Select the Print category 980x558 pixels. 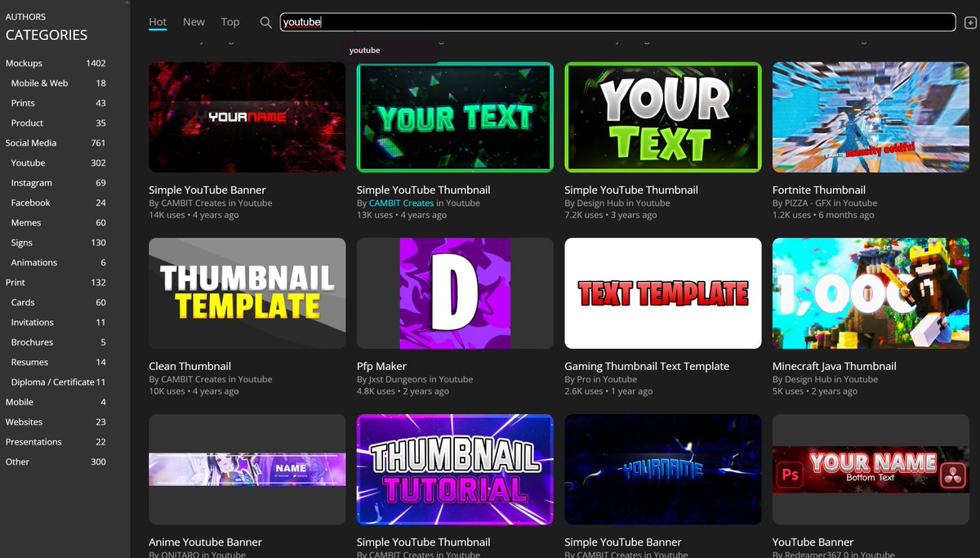click(x=56, y=283)
